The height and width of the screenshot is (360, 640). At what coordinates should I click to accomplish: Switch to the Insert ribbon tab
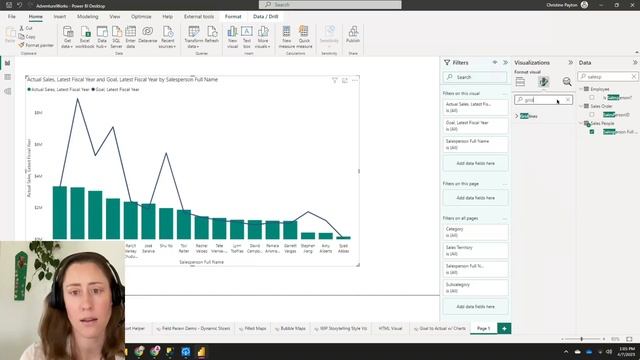click(60, 16)
